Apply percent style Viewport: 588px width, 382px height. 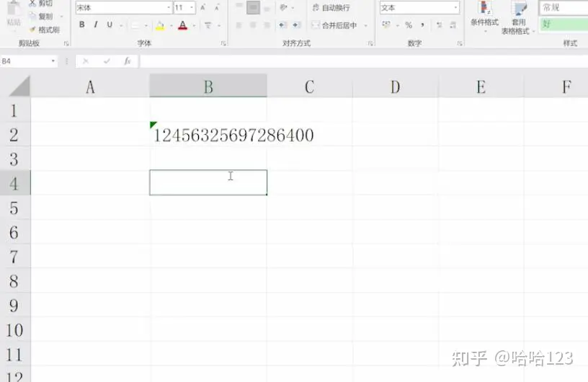(x=409, y=25)
